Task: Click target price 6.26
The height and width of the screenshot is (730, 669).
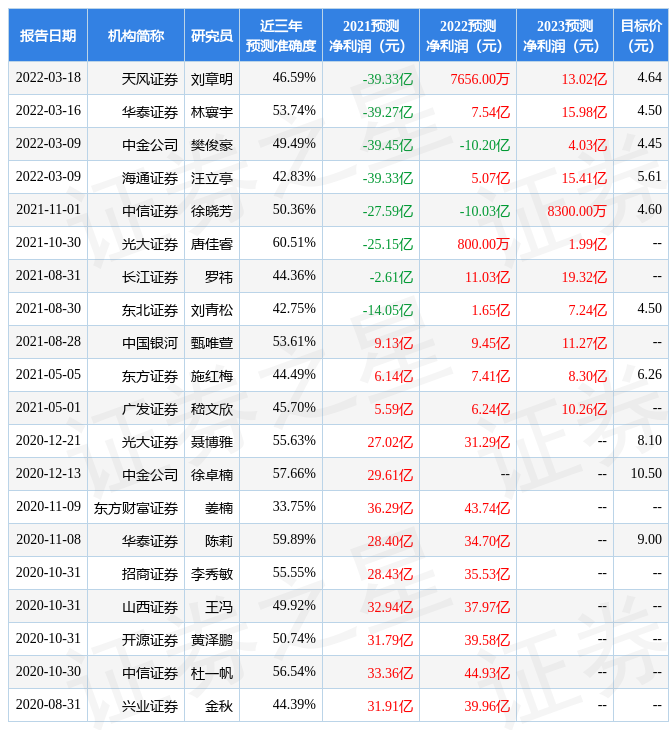Action: point(649,375)
